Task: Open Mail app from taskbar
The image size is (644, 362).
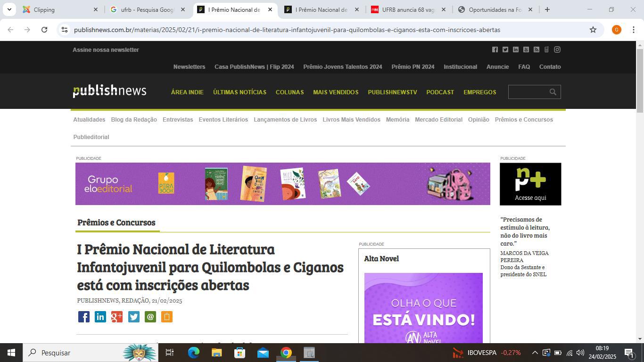Action: click(x=263, y=353)
